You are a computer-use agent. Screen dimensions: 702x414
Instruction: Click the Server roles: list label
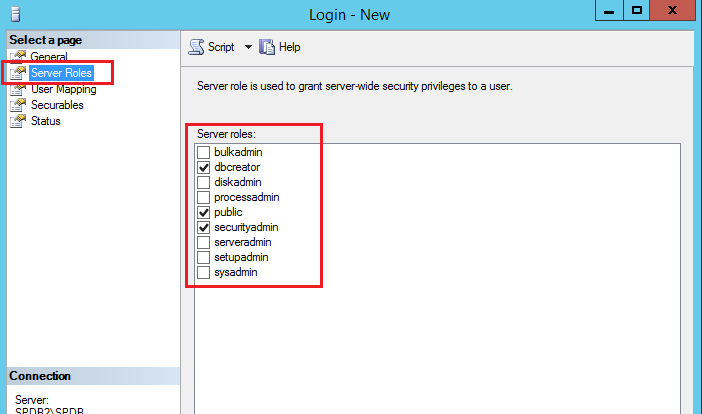226,134
